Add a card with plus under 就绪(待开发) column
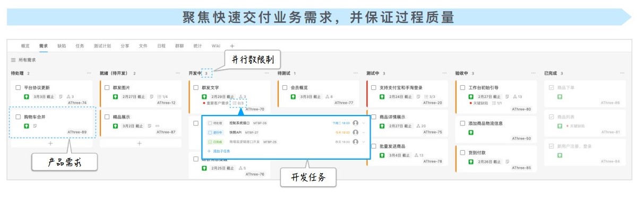 [140, 143]
